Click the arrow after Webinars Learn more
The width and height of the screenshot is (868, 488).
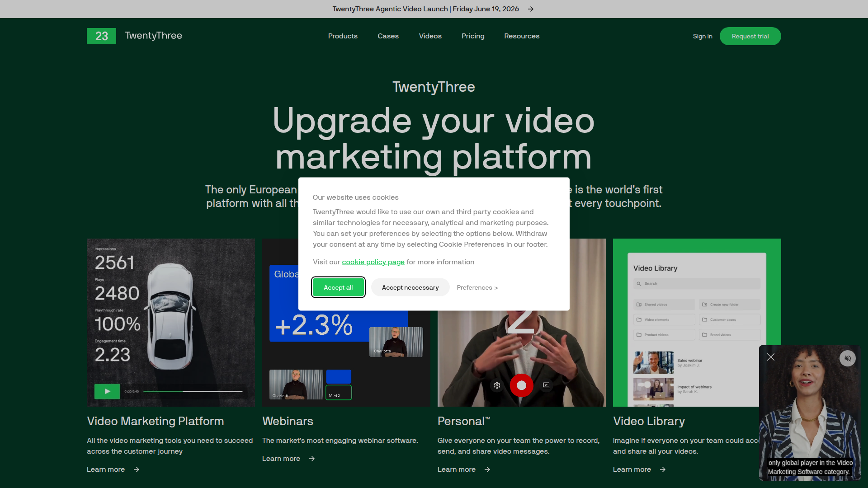312,459
